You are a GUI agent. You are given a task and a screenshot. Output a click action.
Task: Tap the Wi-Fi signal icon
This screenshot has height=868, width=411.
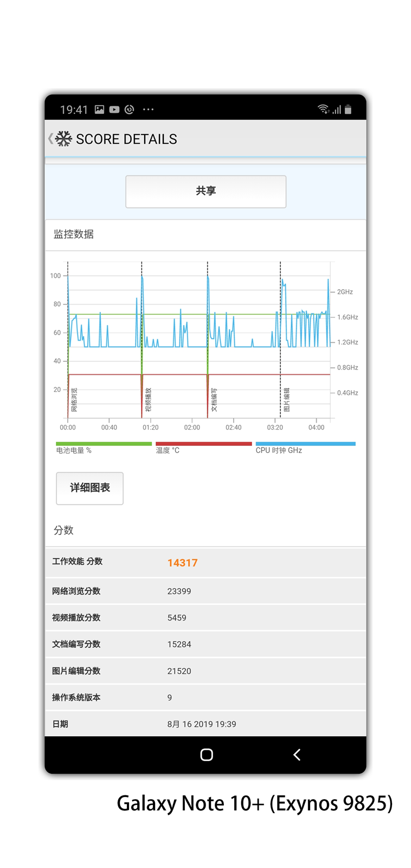point(323,109)
